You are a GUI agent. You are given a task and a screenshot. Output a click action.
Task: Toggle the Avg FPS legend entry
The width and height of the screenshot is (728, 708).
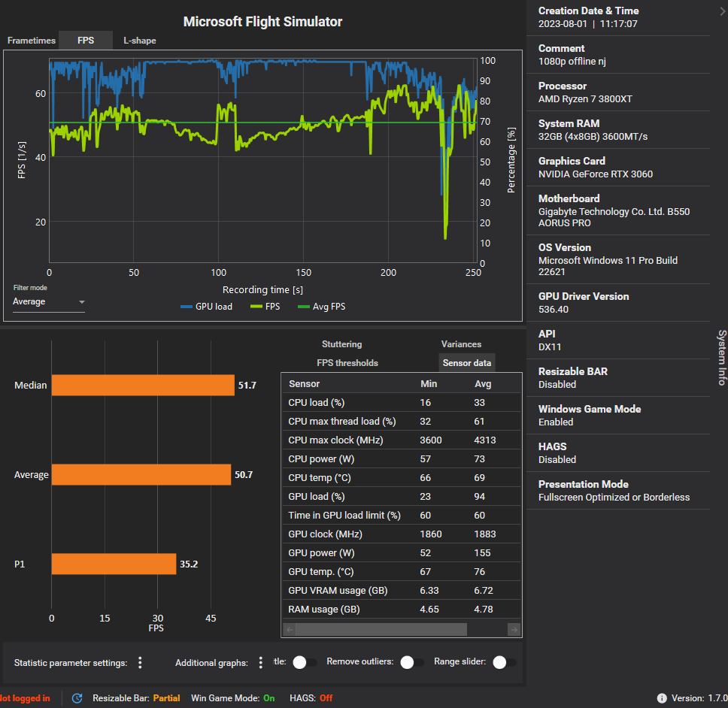321,306
